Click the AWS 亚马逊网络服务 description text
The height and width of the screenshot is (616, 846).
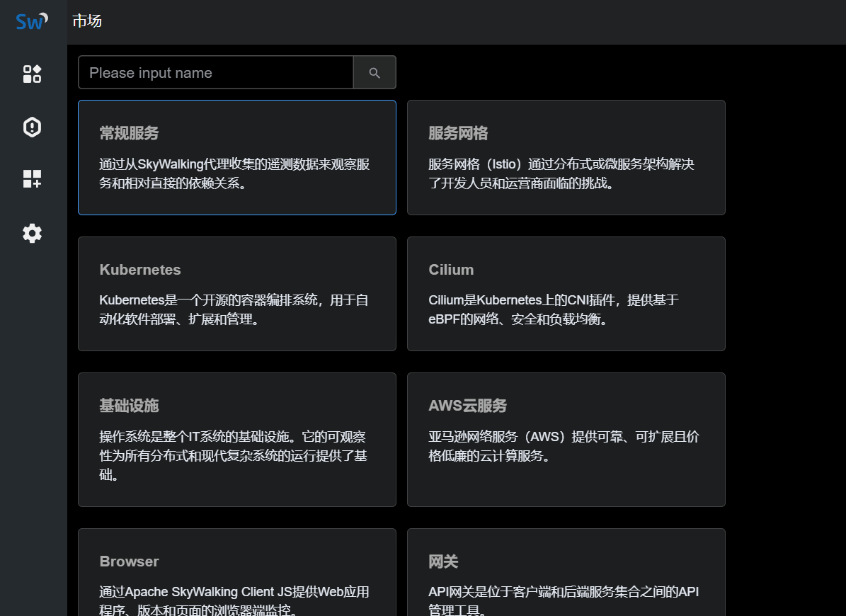tap(564, 446)
